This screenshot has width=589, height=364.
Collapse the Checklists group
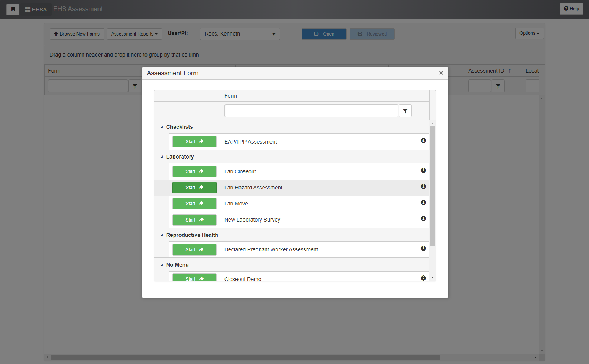(162, 127)
